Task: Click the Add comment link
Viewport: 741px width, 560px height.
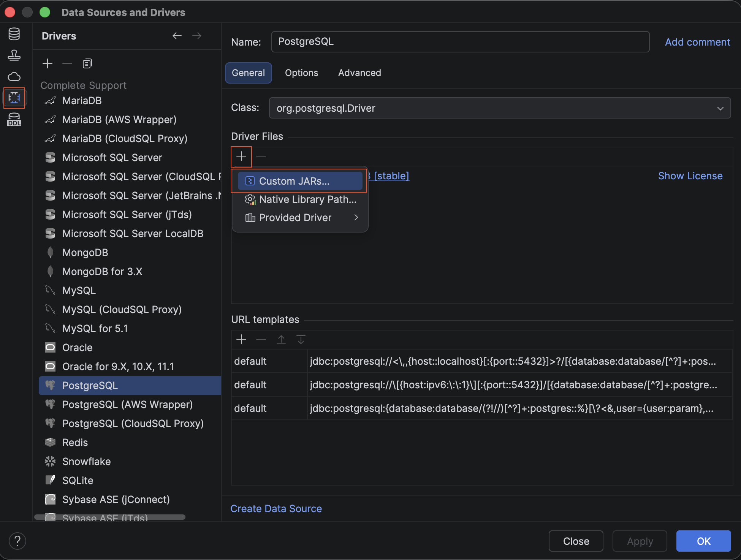Action: (x=697, y=42)
